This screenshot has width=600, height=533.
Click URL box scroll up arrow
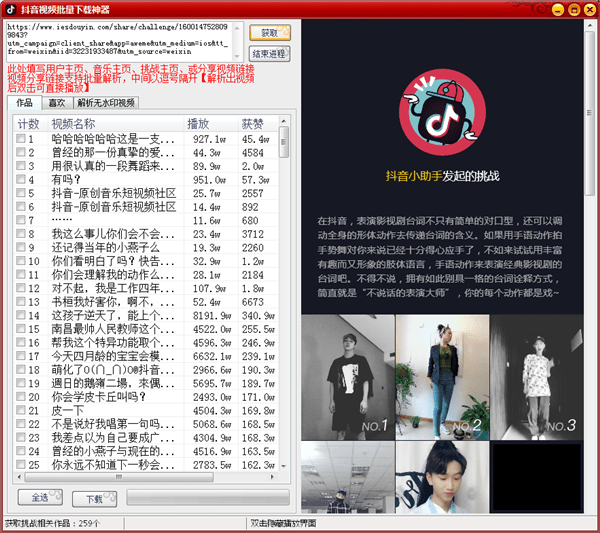click(237, 27)
